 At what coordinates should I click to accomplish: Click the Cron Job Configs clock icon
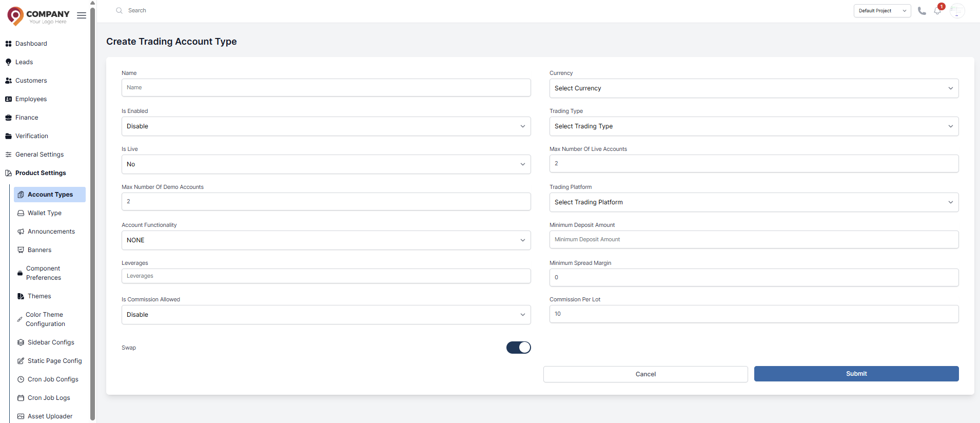(x=21, y=379)
